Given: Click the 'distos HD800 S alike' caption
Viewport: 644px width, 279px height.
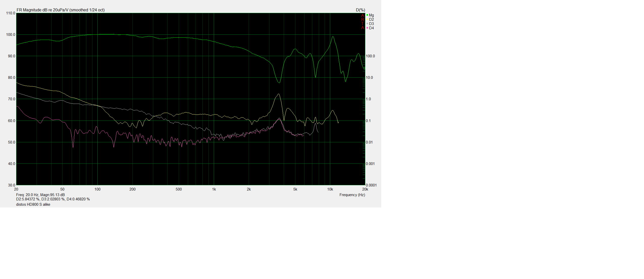Looking at the screenshot, I should click(x=33, y=204).
